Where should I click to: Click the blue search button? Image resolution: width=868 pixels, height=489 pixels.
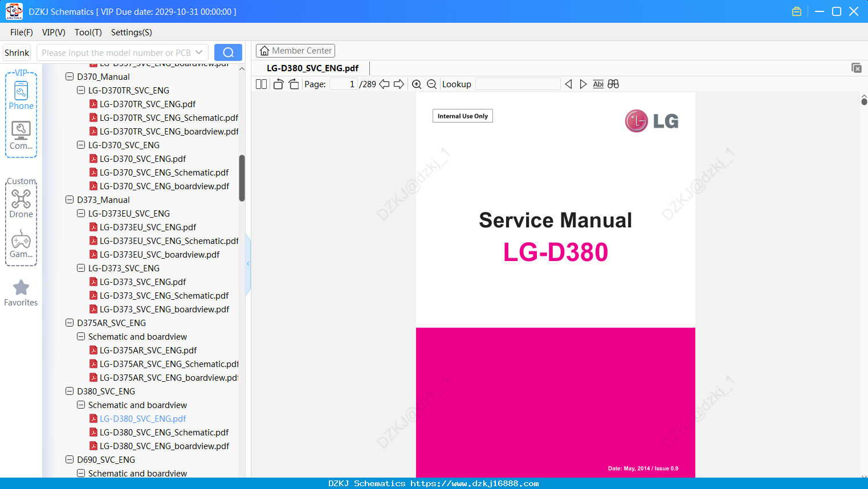tap(228, 52)
